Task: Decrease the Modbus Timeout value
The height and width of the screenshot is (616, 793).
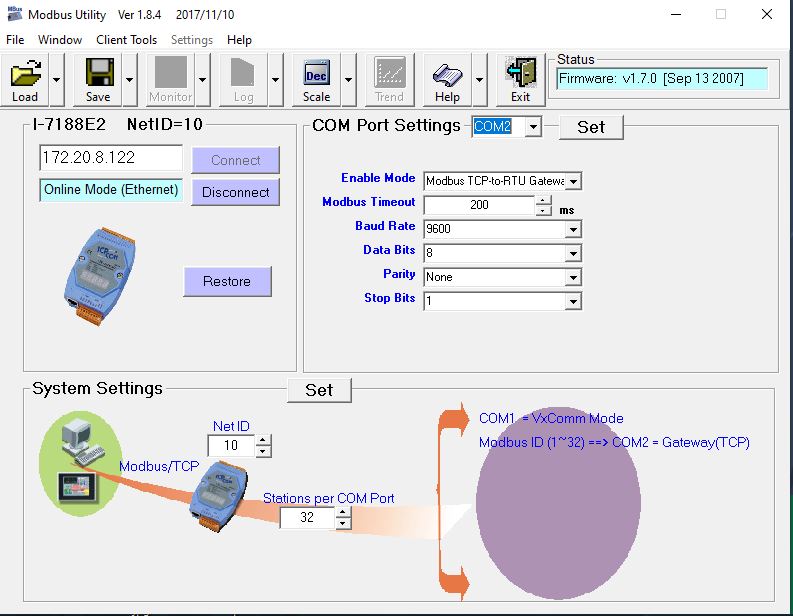Action: coord(543,210)
